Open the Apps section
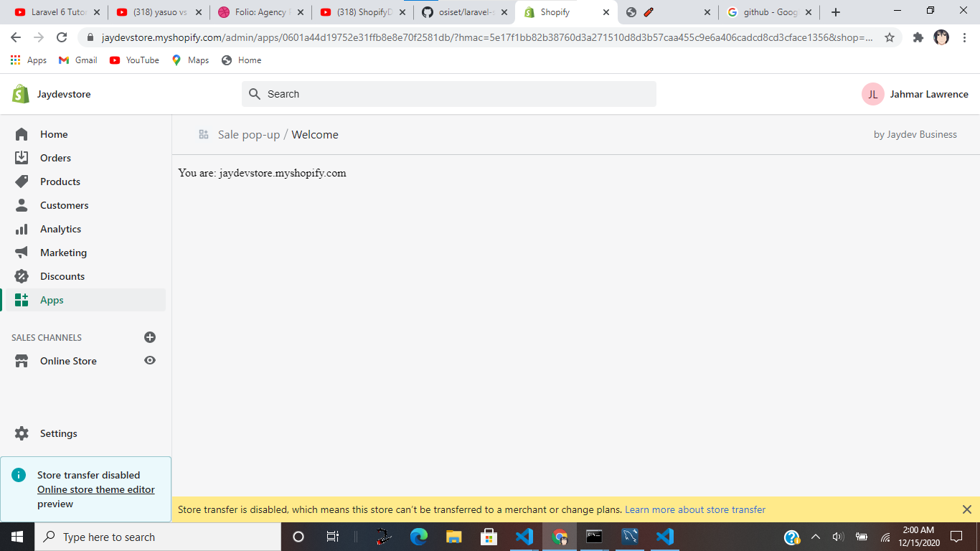980x551 pixels. 51,299
